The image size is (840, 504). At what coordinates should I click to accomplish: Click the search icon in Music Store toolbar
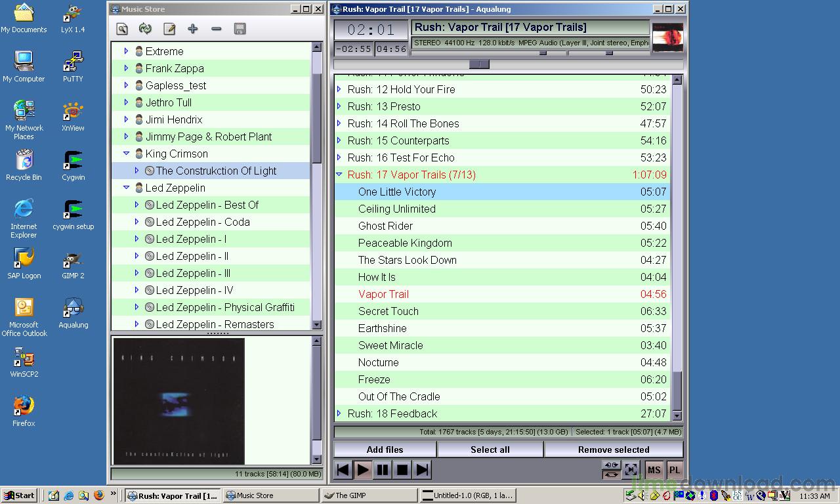[x=122, y=29]
